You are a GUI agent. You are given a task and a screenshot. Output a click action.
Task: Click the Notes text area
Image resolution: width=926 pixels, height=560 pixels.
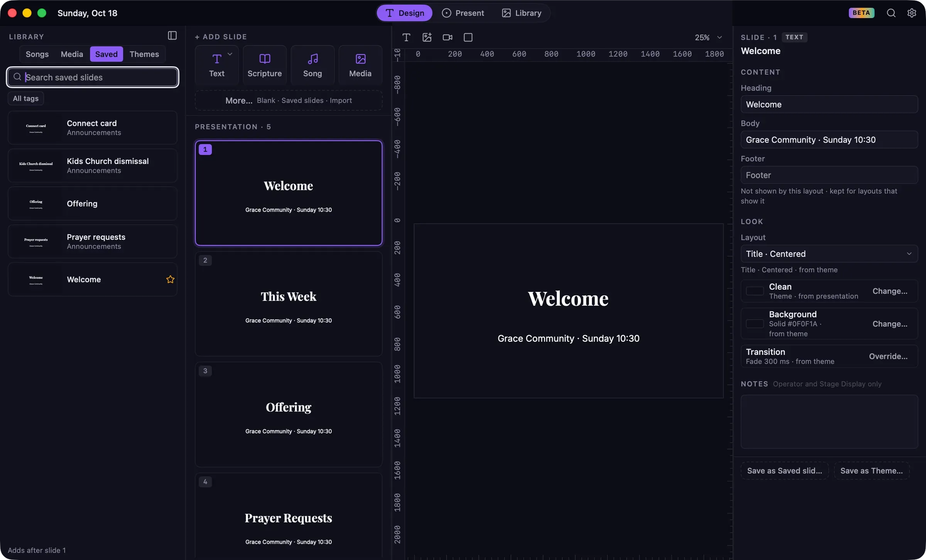[829, 422]
